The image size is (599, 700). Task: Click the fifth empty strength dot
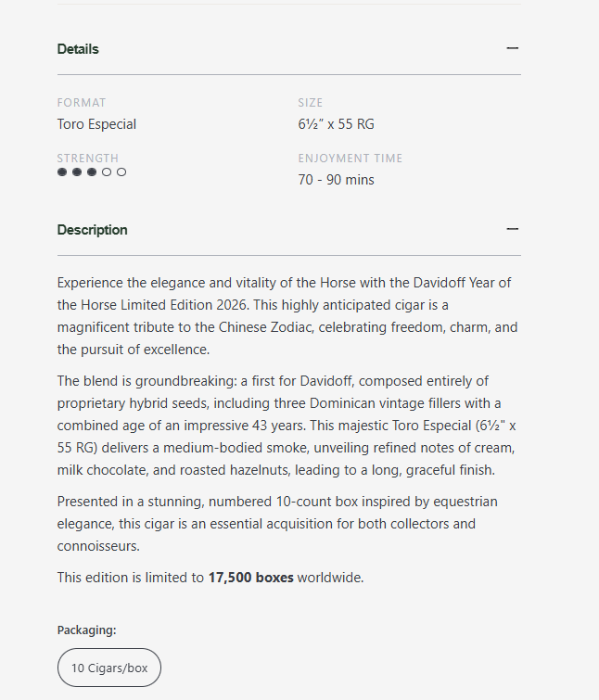121,172
